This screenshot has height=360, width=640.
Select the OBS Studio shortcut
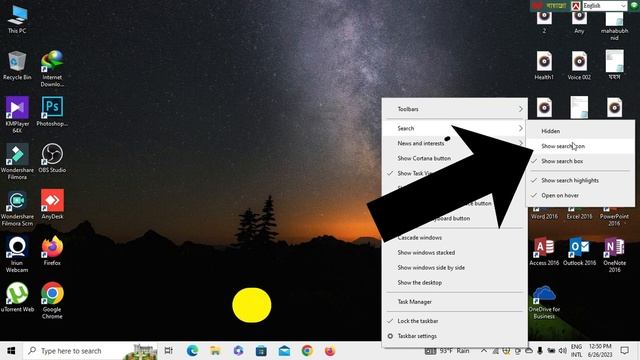click(x=52, y=158)
